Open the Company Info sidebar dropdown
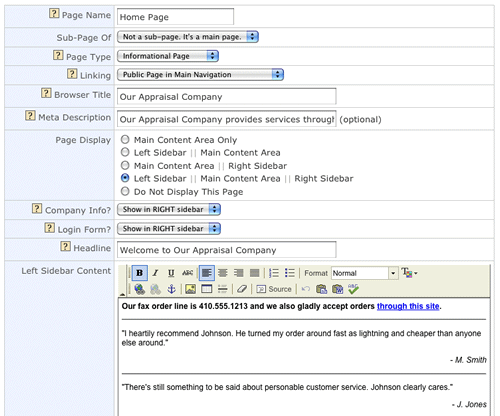The width and height of the screenshot is (500, 416). 169,209
